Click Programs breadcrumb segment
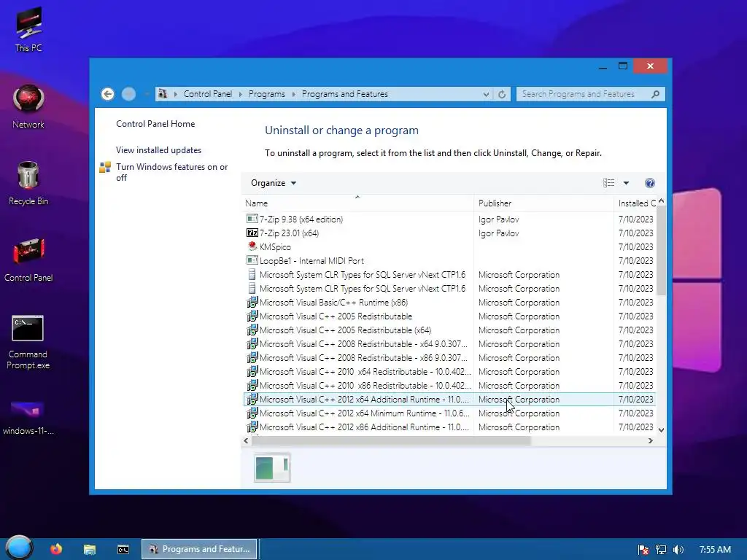 pos(267,94)
